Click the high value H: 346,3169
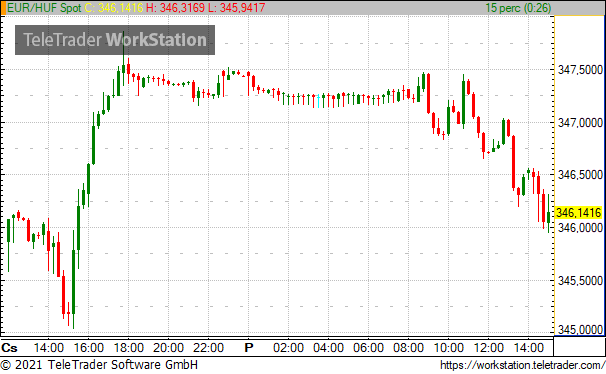The image size is (606, 374). 175,8
